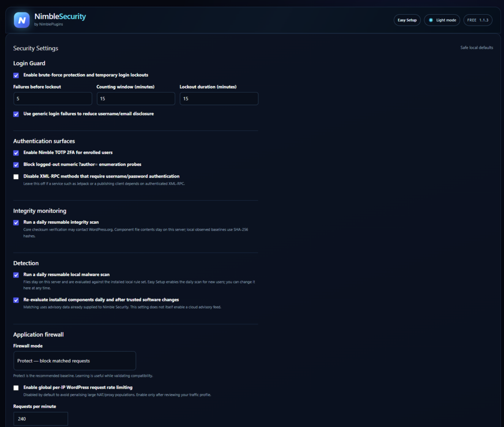Click the 'Authentication surfaces' heading
This screenshot has width=504, height=427.
point(44,141)
